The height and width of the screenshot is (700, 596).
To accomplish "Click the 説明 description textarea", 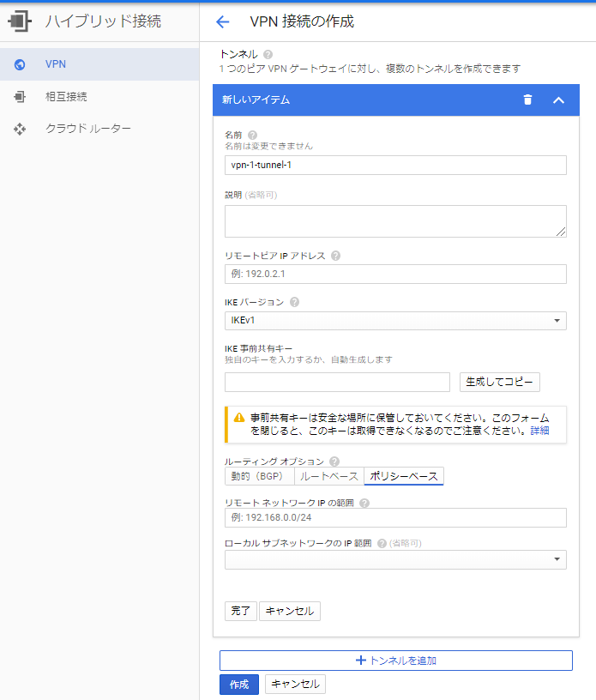I will coord(395,221).
